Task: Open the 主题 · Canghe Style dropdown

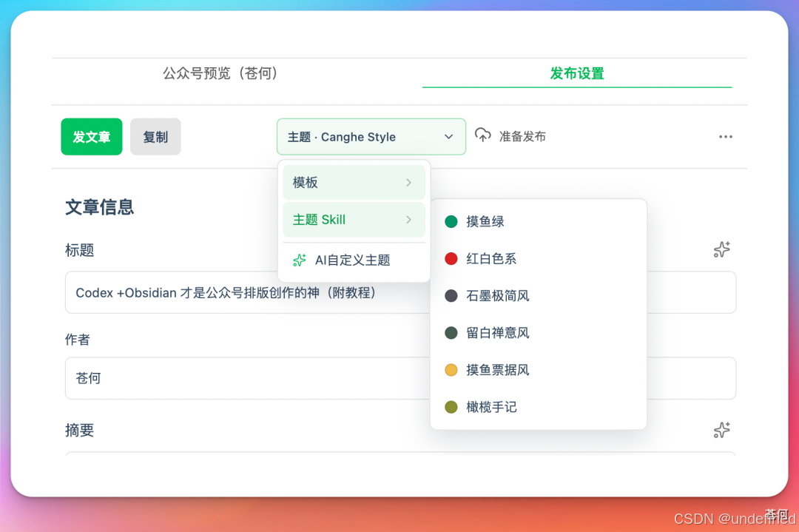Action: pos(371,137)
